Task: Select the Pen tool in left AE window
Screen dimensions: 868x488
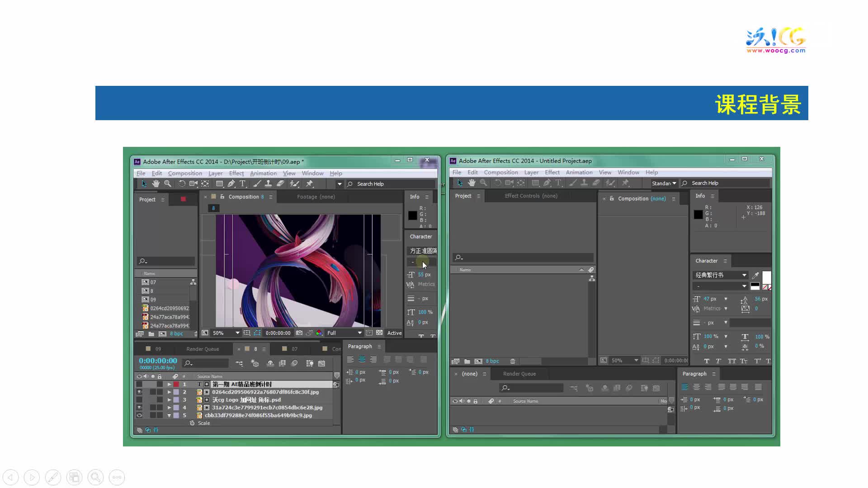Action: (x=231, y=183)
